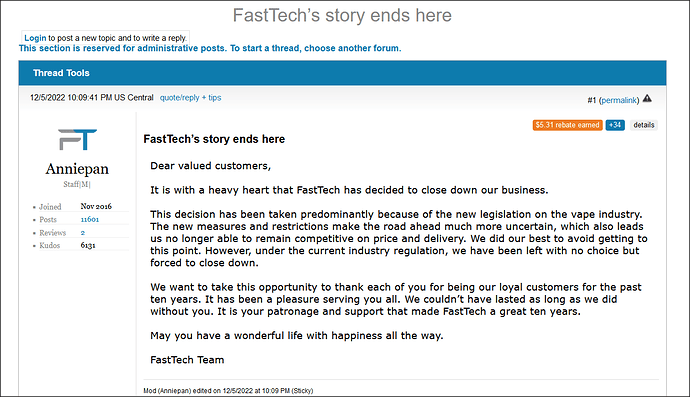Click the + tips link

pos(212,98)
